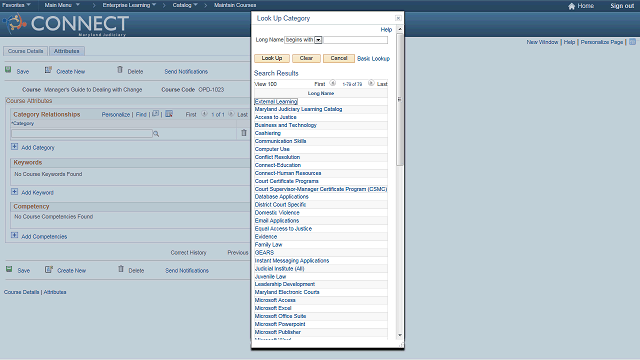Click the plus icon next to Add Keyword
The height and width of the screenshot is (360, 640).
[15, 191]
